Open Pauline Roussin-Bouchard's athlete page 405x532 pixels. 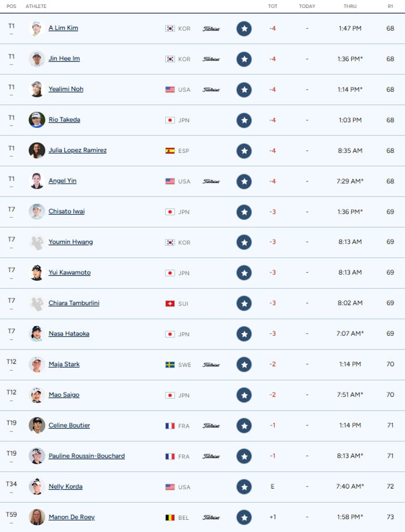87,456
